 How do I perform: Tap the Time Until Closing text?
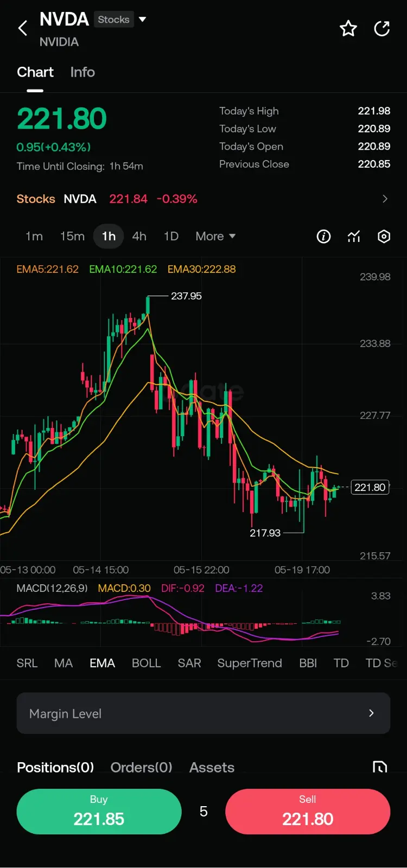pos(80,166)
